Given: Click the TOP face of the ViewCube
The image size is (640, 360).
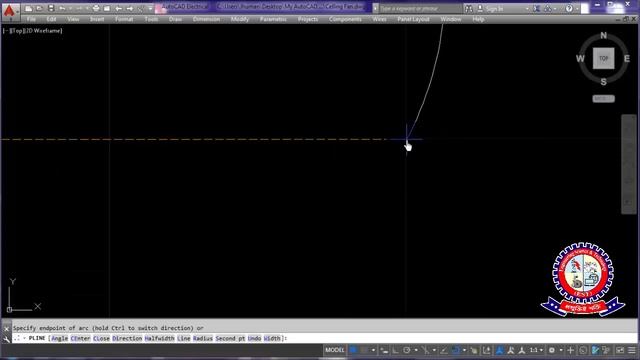Looking at the screenshot, I should click(603, 58).
